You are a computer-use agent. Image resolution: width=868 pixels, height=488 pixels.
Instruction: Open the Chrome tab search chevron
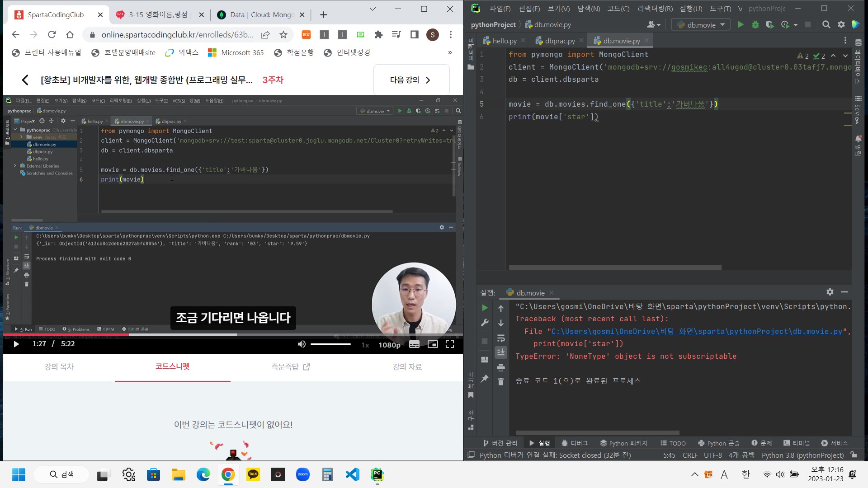click(373, 9)
